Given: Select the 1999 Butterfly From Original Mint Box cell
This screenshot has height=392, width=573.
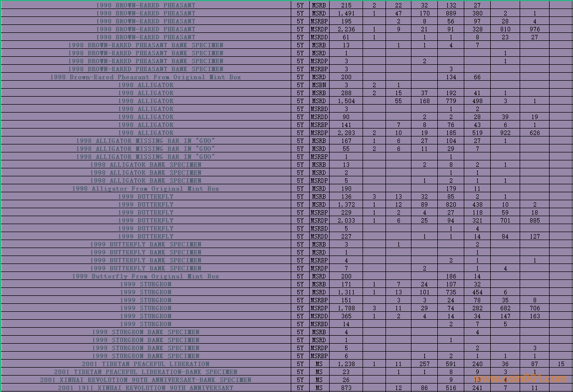Looking at the screenshot, I should [x=145, y=276].
